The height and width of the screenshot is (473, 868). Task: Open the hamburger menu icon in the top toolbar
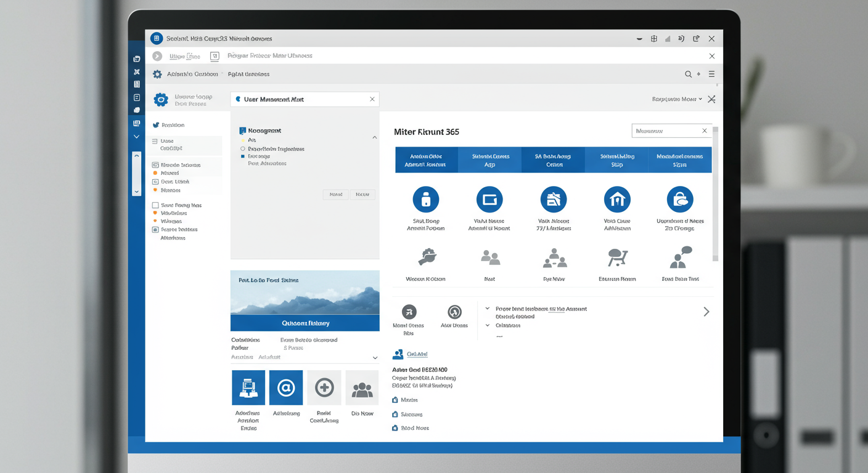(711, 74)
